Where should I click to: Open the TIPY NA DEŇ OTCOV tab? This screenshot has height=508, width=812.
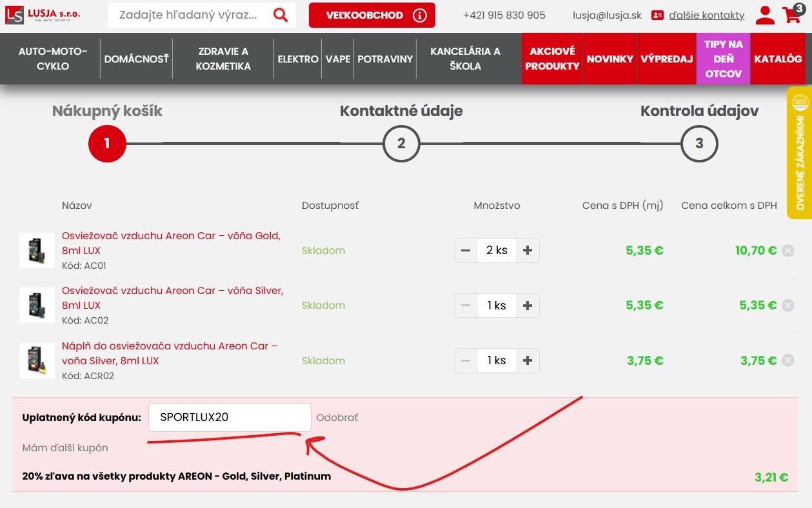(x=723, y=59)
